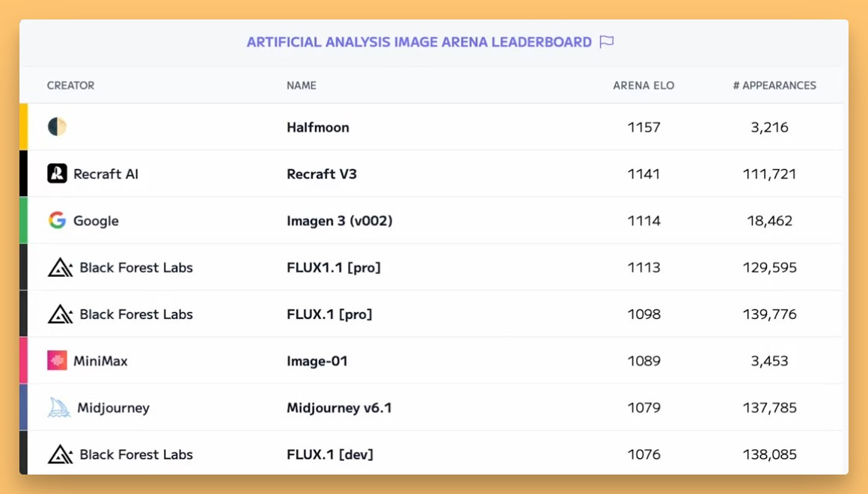Open the Artificial Analysis Image Arena Leaderboard title

pyautogui.click(x=419, y=42)
